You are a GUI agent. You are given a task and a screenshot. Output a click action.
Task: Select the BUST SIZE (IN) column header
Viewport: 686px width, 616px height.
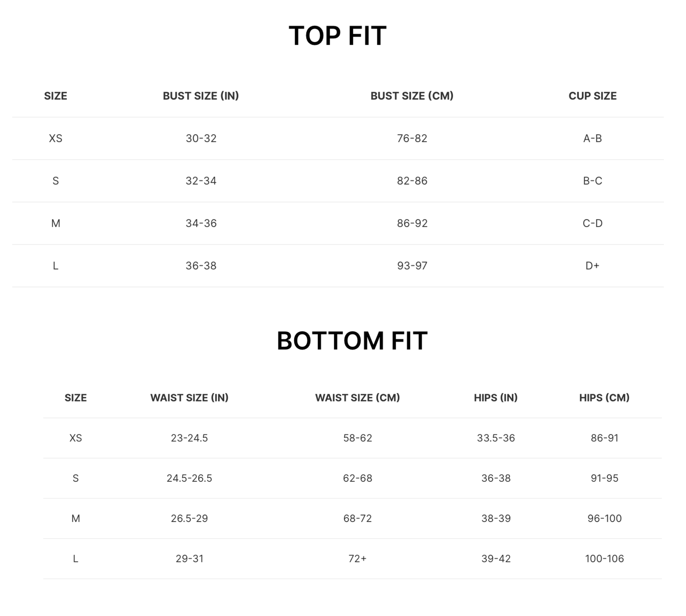tap(201, 96)
